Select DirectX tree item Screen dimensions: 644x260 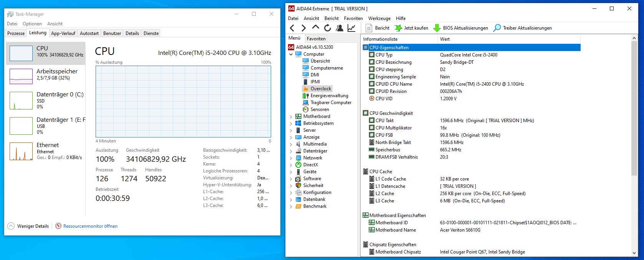tap(307, 165)
